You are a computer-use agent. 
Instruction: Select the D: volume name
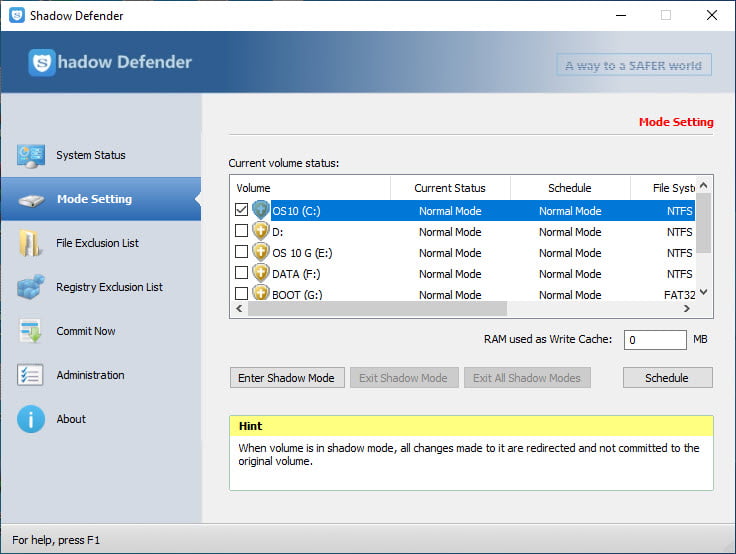(x=277, y=232)
